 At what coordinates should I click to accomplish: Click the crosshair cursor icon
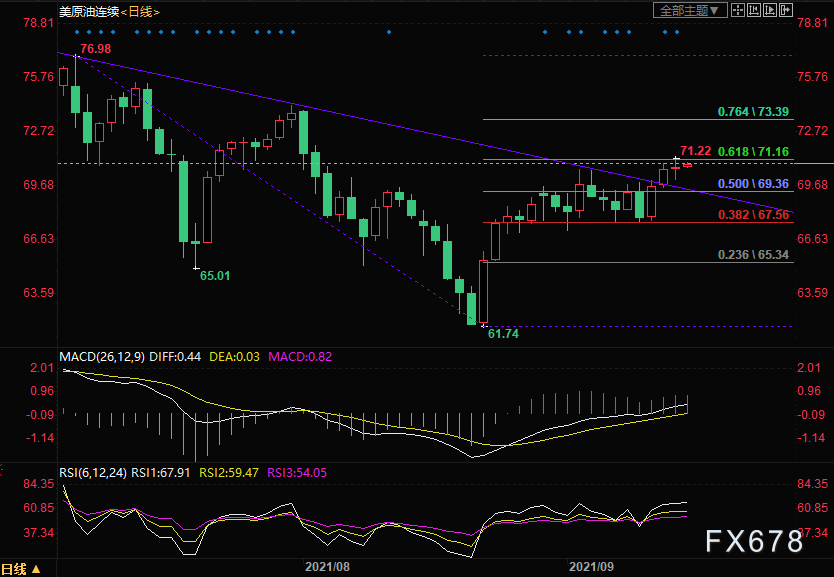click(x=737, y=10)
